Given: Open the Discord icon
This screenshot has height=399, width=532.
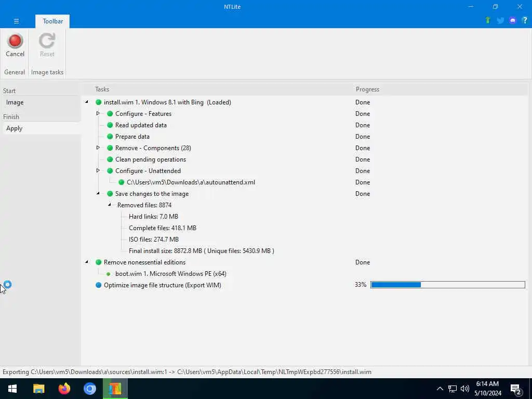Looking at the screenshot, I should (513, 20).
